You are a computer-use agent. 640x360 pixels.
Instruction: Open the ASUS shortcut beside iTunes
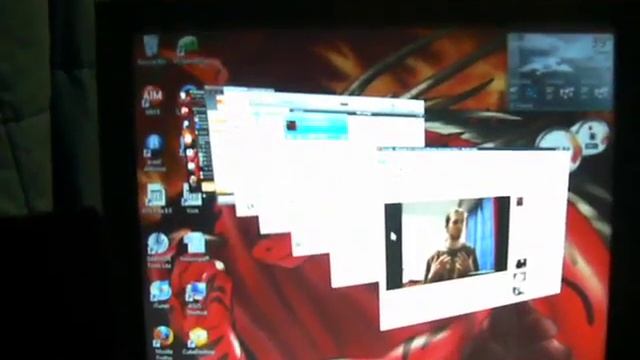tap(196, 298)
